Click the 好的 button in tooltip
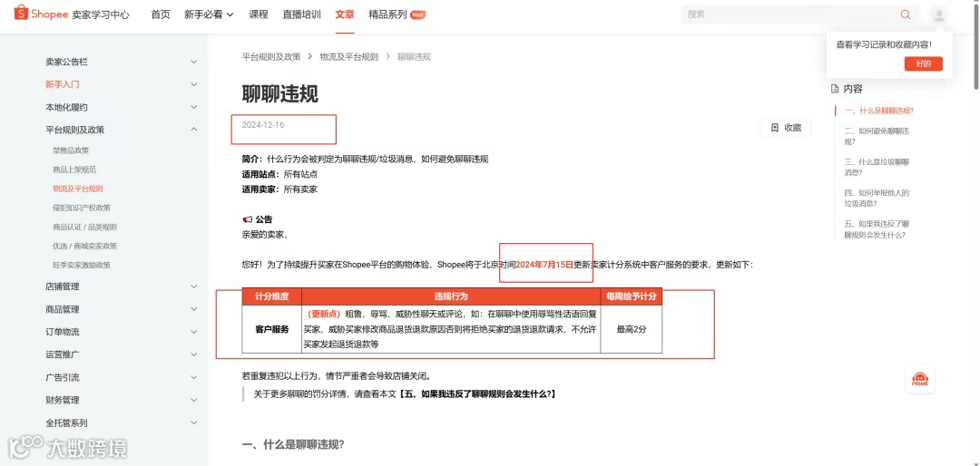Screen dimensions: 980x466 [923, 63]
